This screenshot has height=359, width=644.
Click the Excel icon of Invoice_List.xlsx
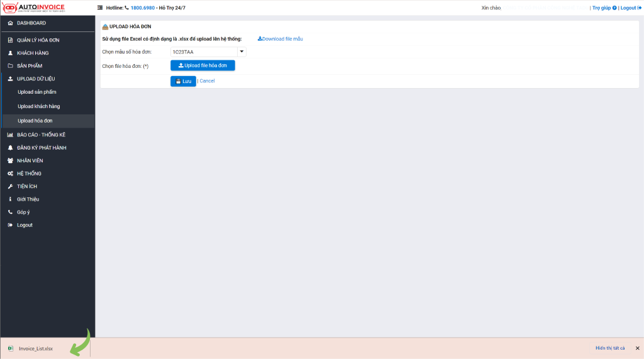pos(11,348)
